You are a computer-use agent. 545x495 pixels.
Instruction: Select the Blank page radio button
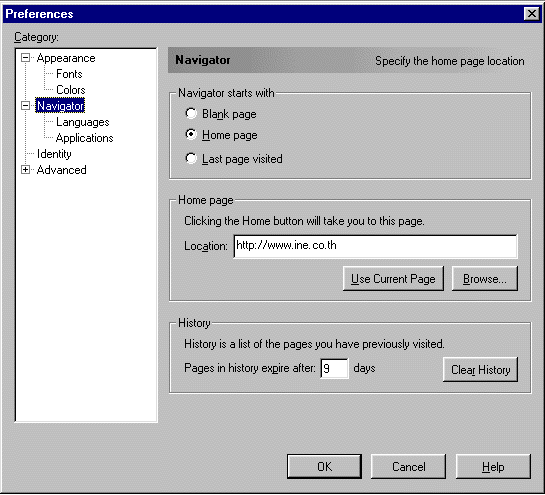pyautogui.click(x=191, y=113)
